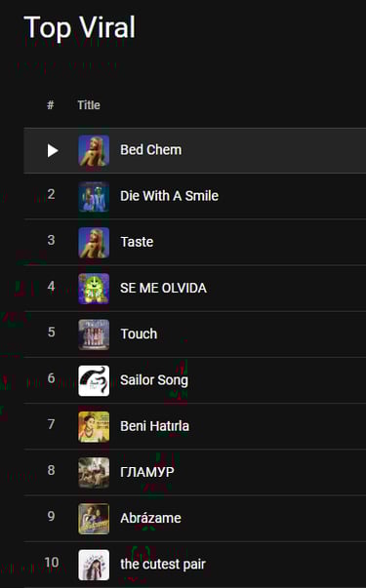Open the SE ME OLVIDA cover image
Viewport: 366px width, 588px height.
[94, 289]
